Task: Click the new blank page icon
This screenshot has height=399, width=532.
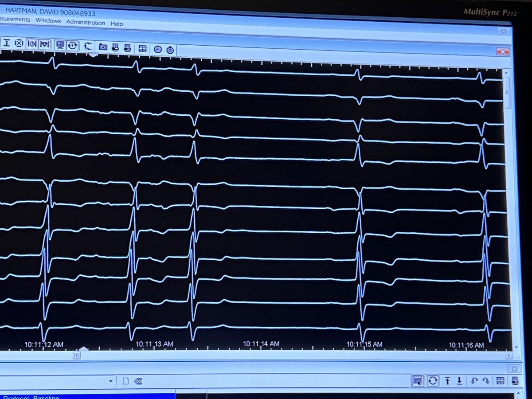Action: [126, 381]
